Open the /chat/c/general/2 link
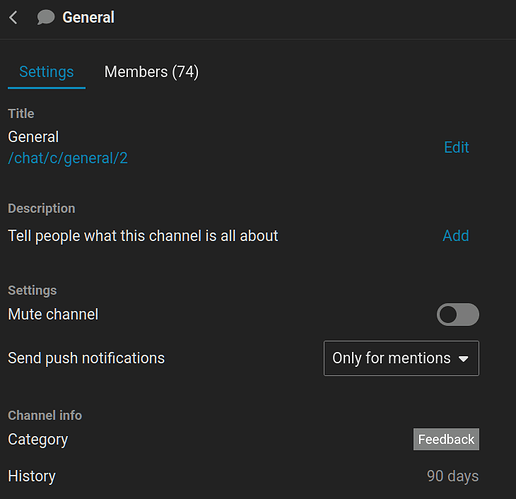Image resolution: width=516 pixels, height=499 pixels. 68,158
